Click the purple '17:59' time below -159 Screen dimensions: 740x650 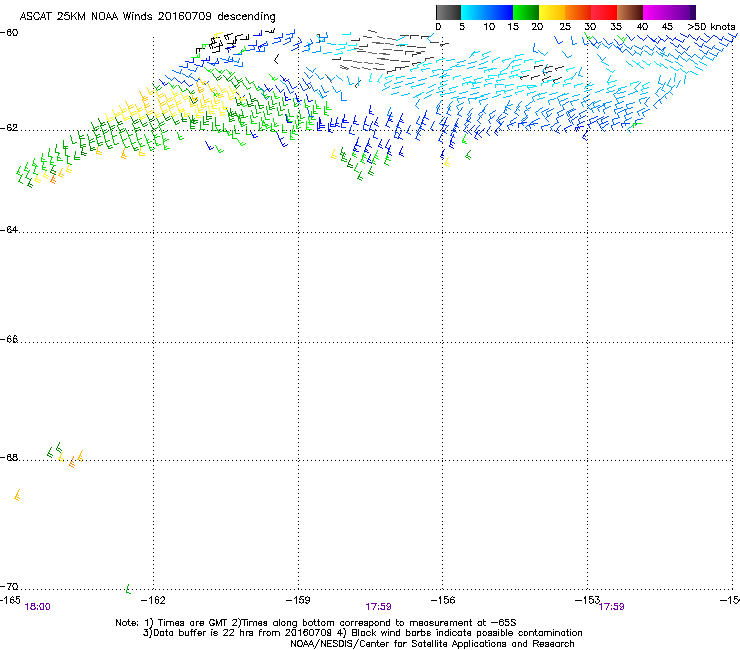(x=378, y=607)
